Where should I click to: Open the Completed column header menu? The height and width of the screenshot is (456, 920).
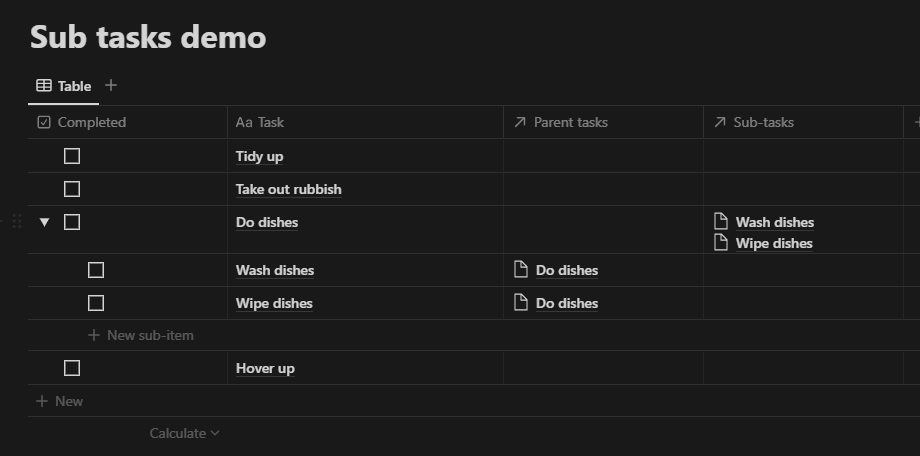[128, 122]
